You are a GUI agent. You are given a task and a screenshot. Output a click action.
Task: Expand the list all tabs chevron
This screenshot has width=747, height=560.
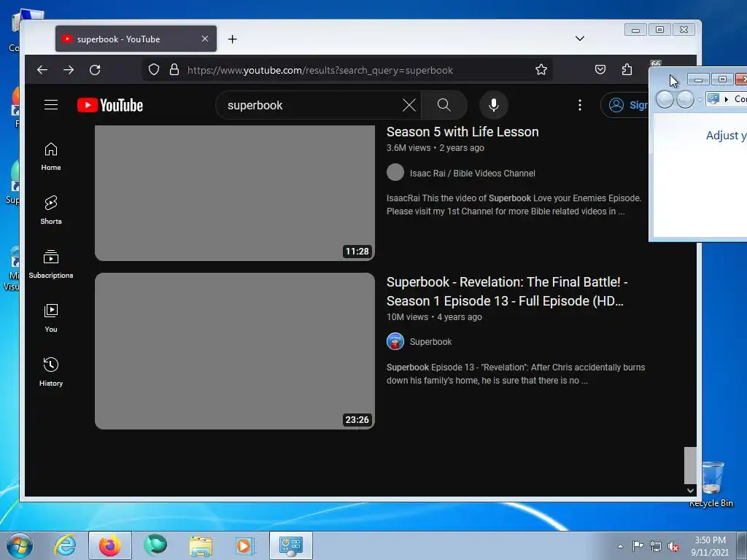(580, 39)
